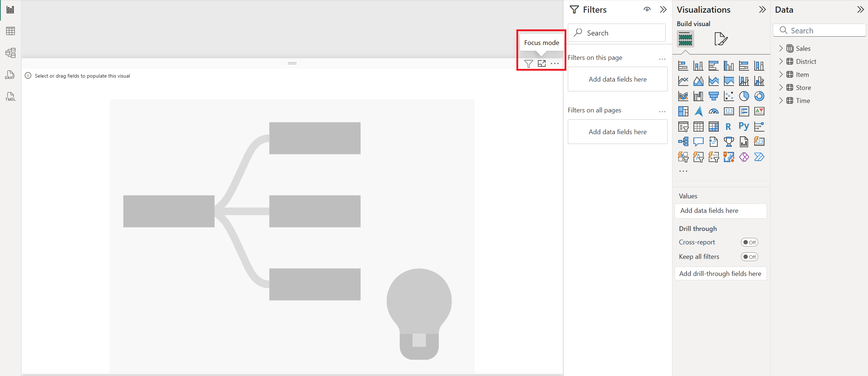Select the Funnel chart visual
Screen dimensions: 868x376
point(713,96)
